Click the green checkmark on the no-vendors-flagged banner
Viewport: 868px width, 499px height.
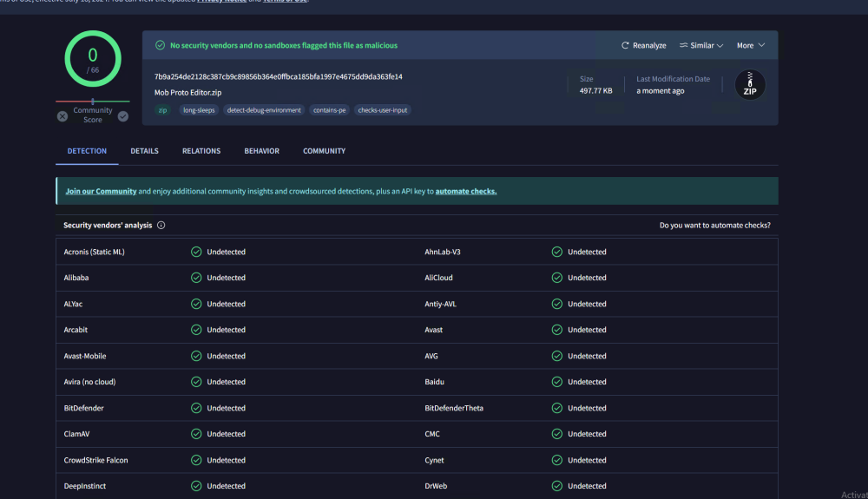pos(160,45)
